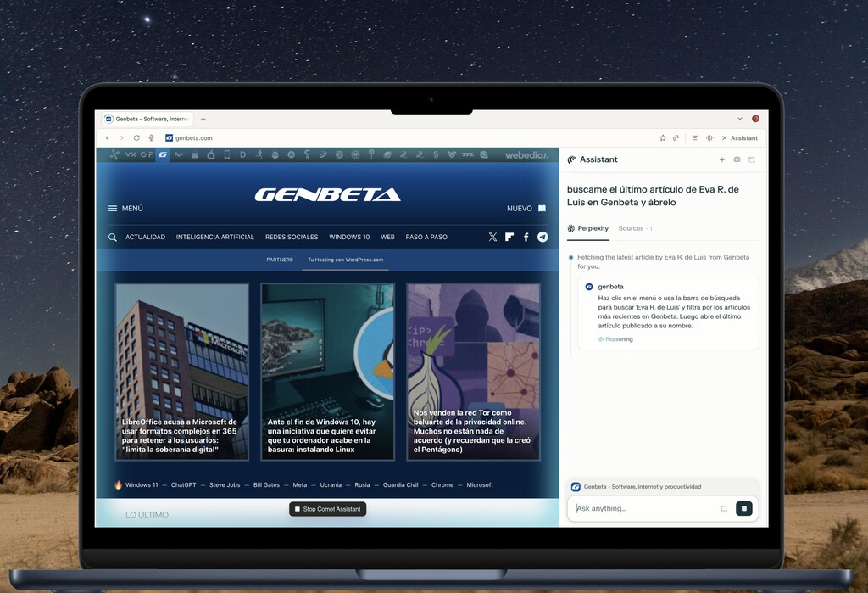
Task: Switch to the Sources tab in Assistant
Action: tap(632, 228)
